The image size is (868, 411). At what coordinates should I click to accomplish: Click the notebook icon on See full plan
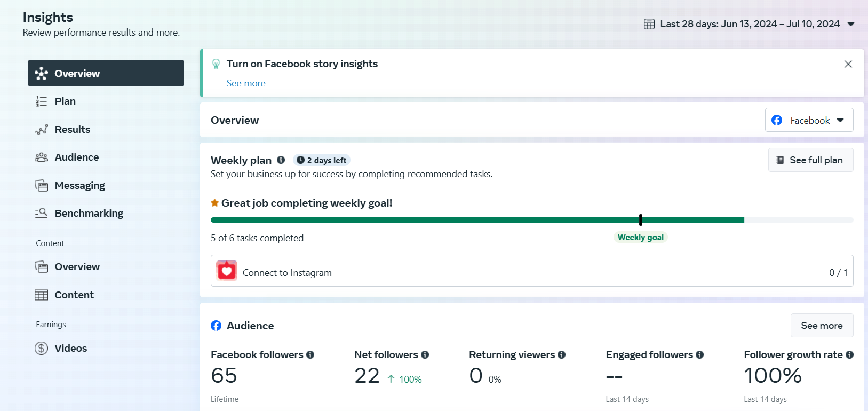780,160
